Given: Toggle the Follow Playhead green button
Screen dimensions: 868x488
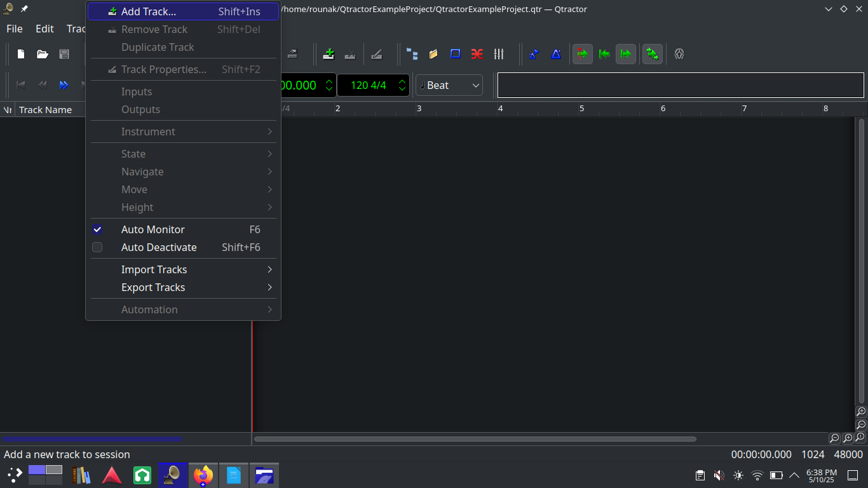Looking at the screenshot, I should [x=583, y=54].
